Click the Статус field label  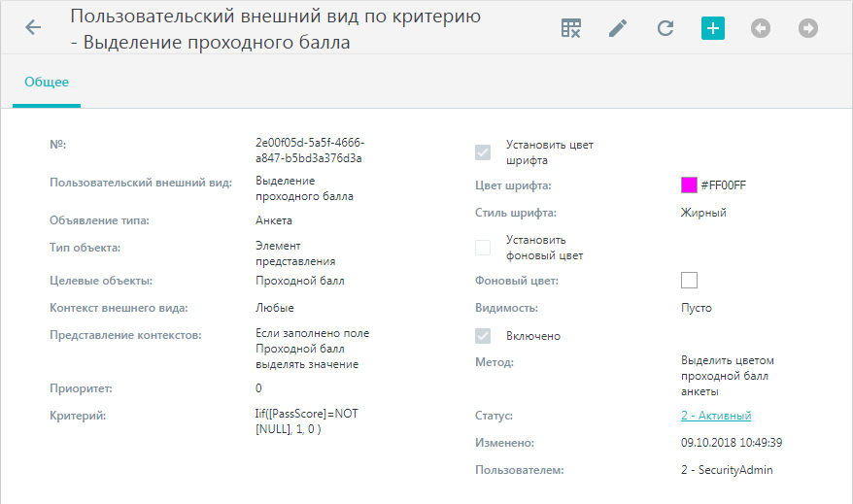(494, 416)
